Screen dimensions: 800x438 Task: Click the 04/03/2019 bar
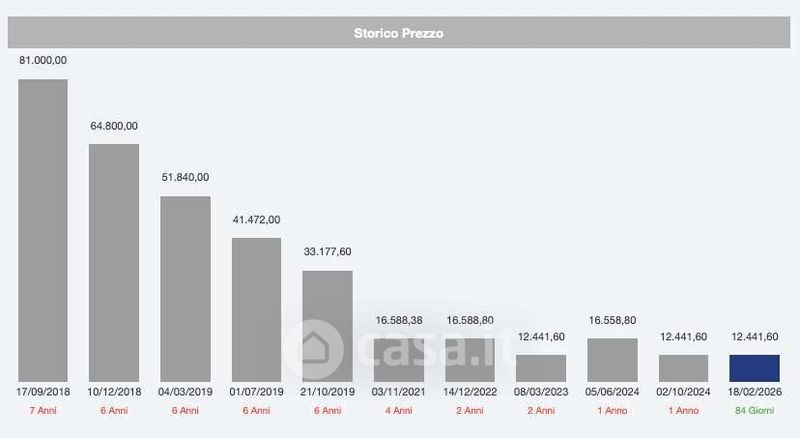pos(186,288)
